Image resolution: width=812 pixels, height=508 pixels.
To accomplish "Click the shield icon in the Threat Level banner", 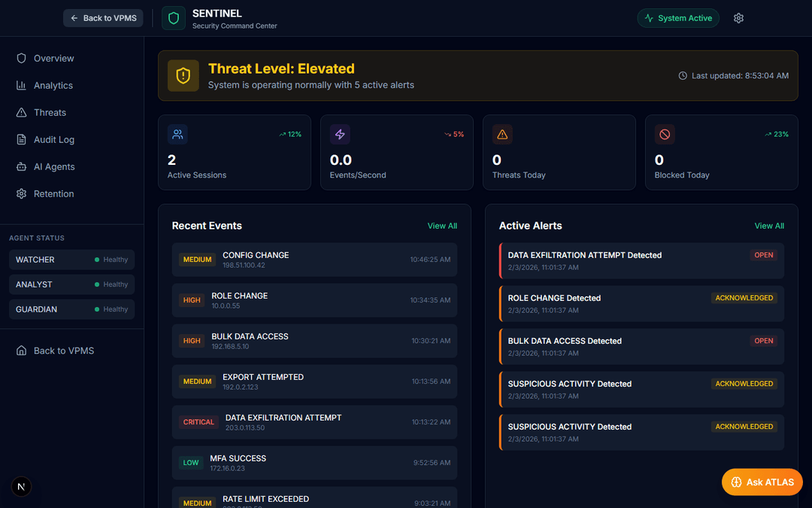I will [x=183, y=75].
